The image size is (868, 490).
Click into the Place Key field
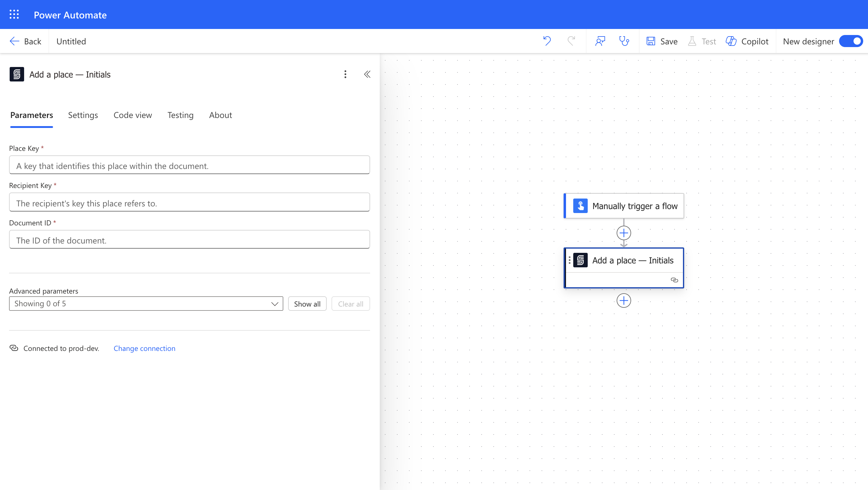(x=189, y=166)
